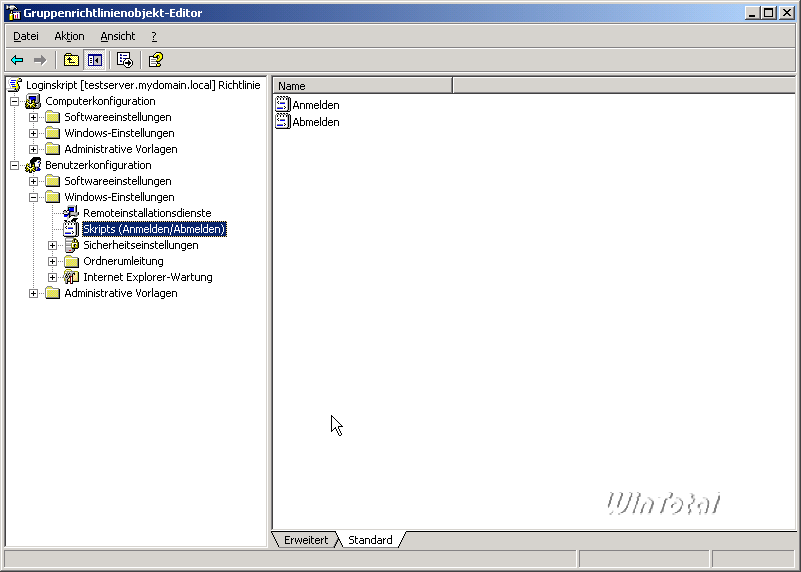
Task: Open the Ansicht menu
Action: tap(118, 36)
